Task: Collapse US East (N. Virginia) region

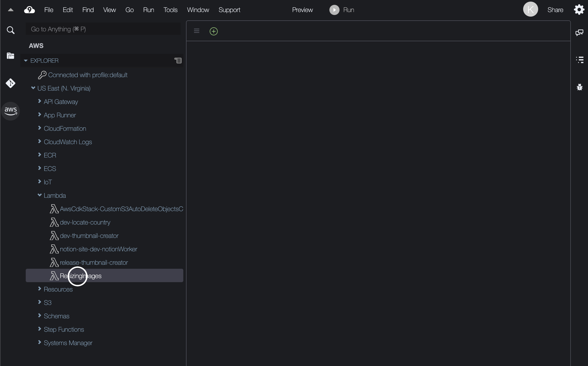Action: (x=33, y=88)
